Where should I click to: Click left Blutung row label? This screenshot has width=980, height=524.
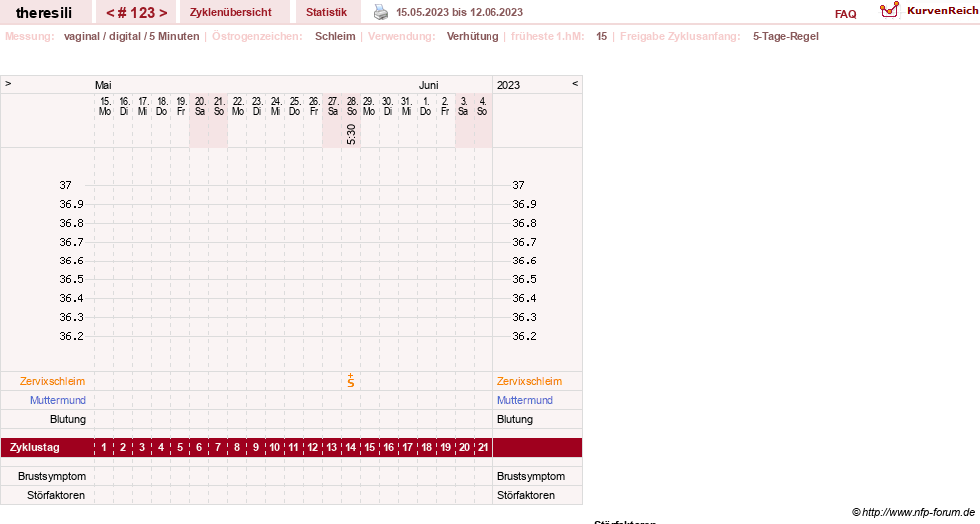68,419
